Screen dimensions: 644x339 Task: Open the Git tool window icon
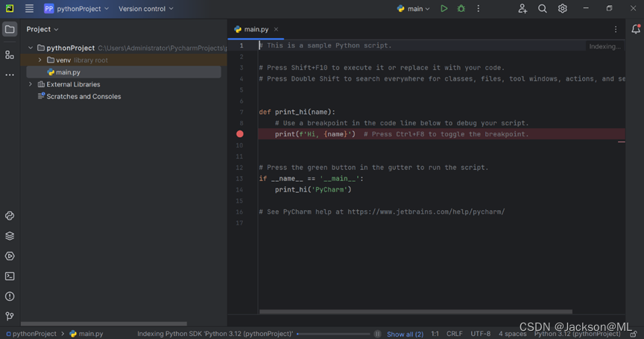[x=10, y=317]
